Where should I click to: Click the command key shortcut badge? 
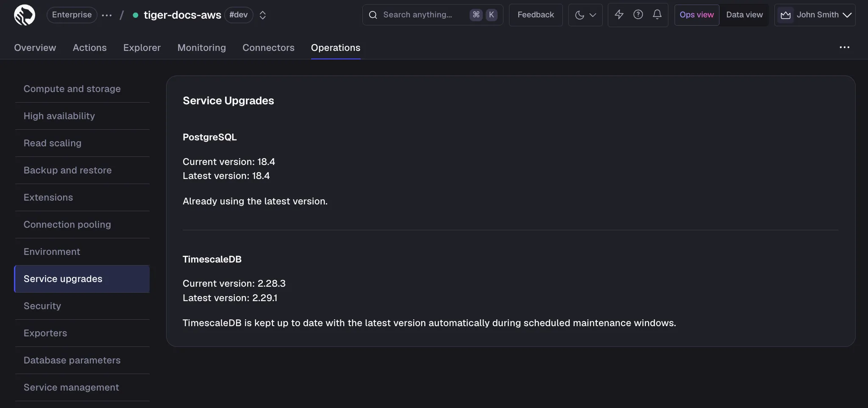point(476,15)
